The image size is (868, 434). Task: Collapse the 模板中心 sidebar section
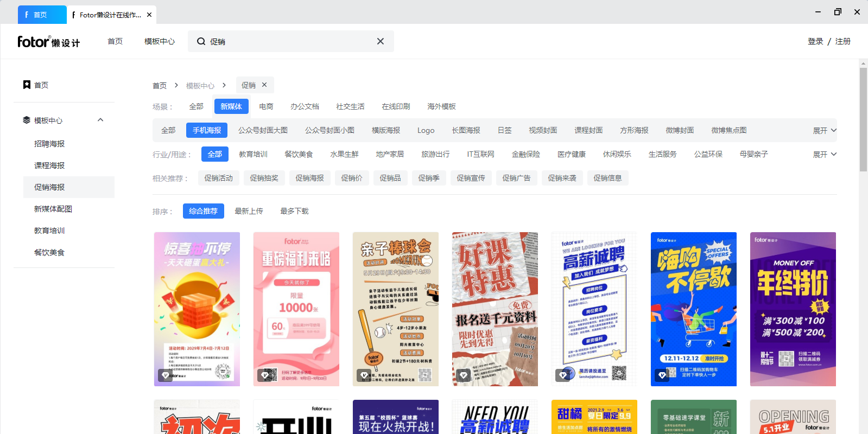click(100, 120)
